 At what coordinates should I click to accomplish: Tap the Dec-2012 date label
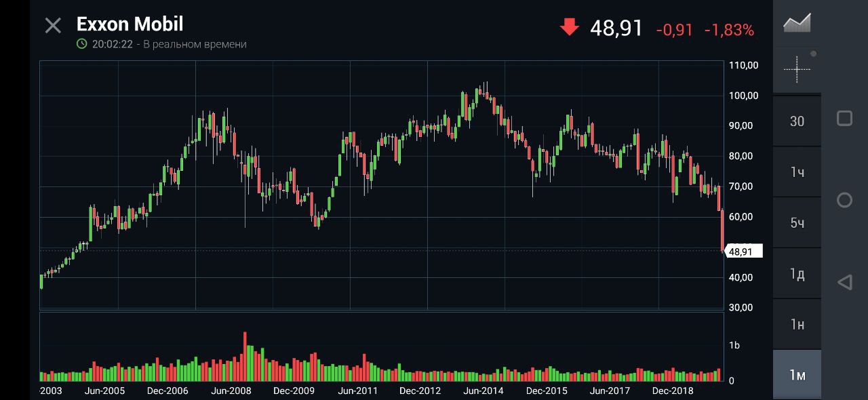coord(420,391)
